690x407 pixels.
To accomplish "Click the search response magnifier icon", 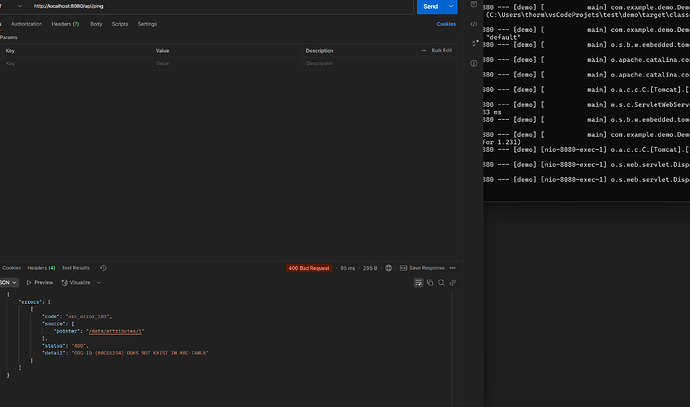I will (441, 283).
